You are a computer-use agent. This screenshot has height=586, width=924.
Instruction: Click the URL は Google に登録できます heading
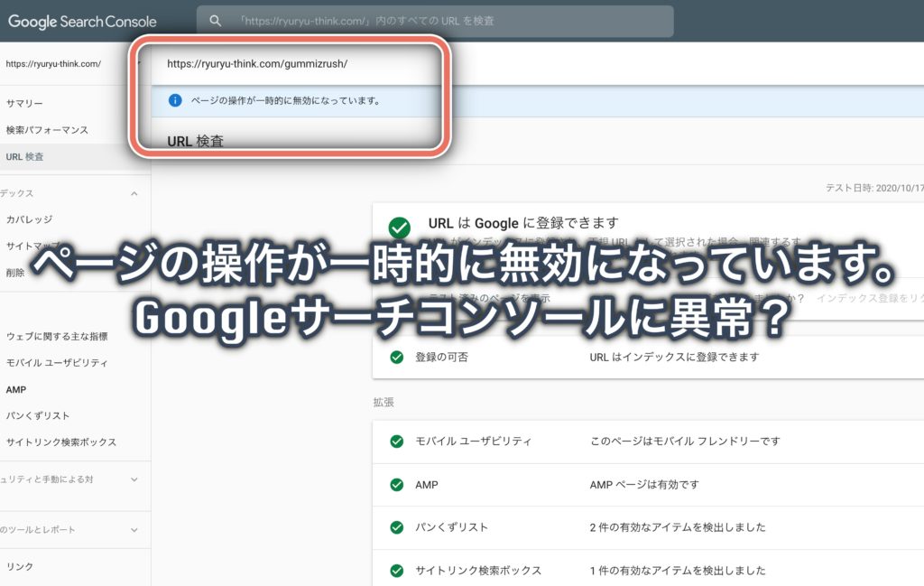(523, 223)
